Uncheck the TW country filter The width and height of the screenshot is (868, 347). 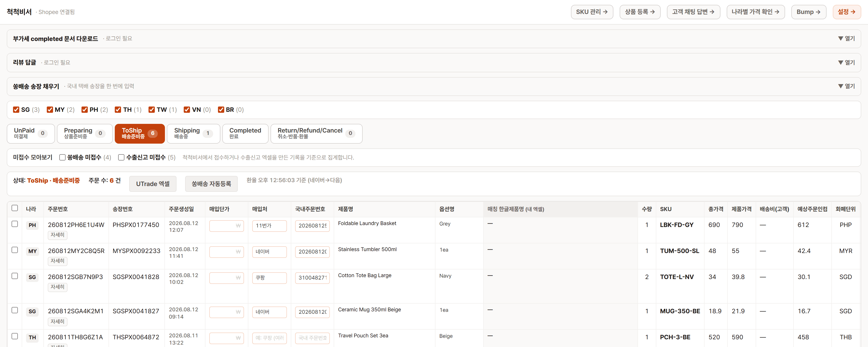tap(152, 109)
